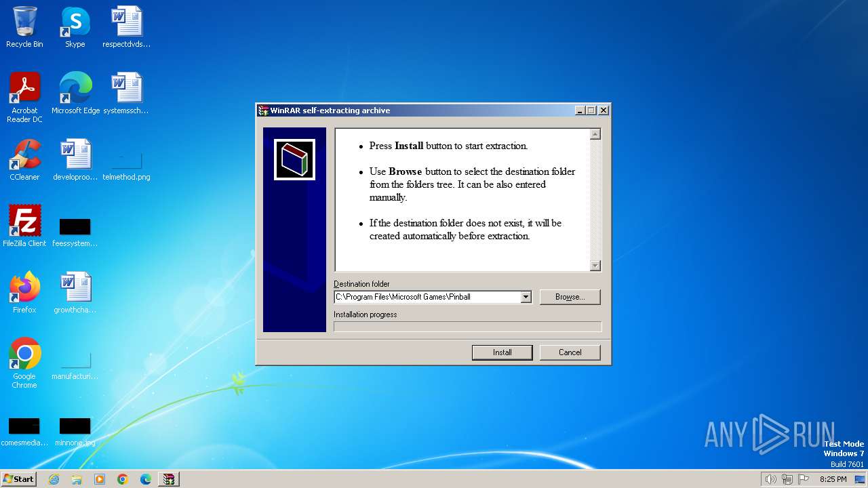Click the 'Press Install button' instruction text

click(448, 146)
